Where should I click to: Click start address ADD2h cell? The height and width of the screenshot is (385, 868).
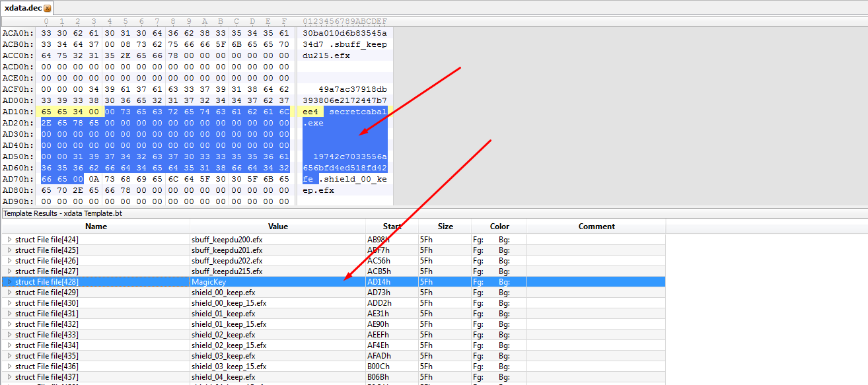392,303
